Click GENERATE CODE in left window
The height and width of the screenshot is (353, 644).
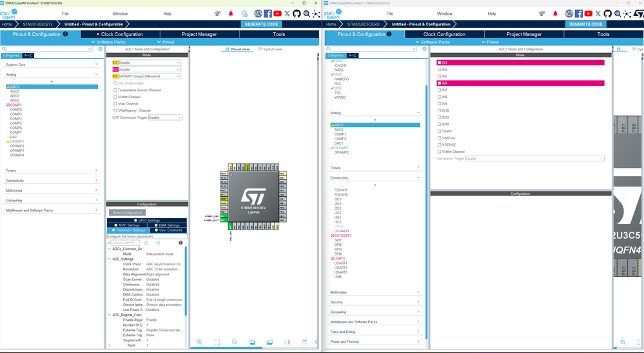(x=261, y=24)
